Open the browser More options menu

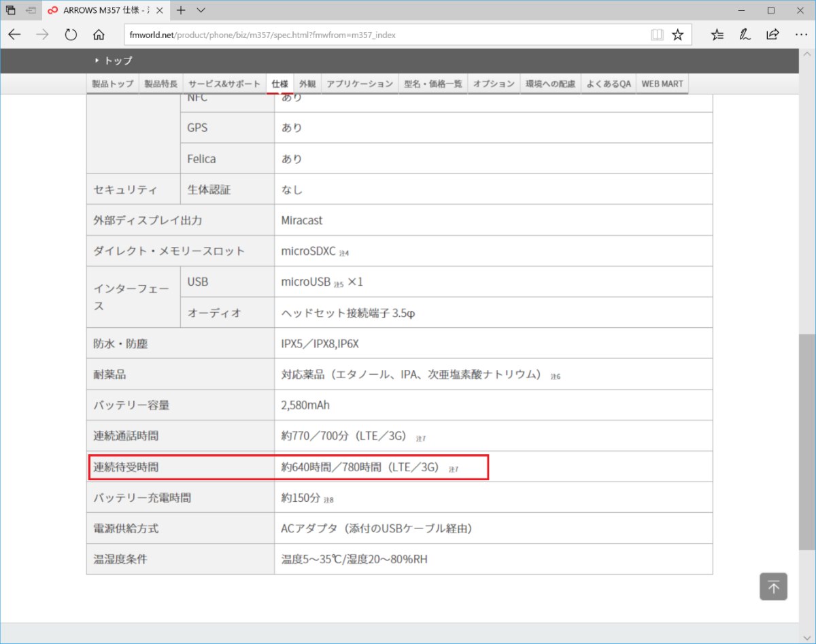pos(800,35)
